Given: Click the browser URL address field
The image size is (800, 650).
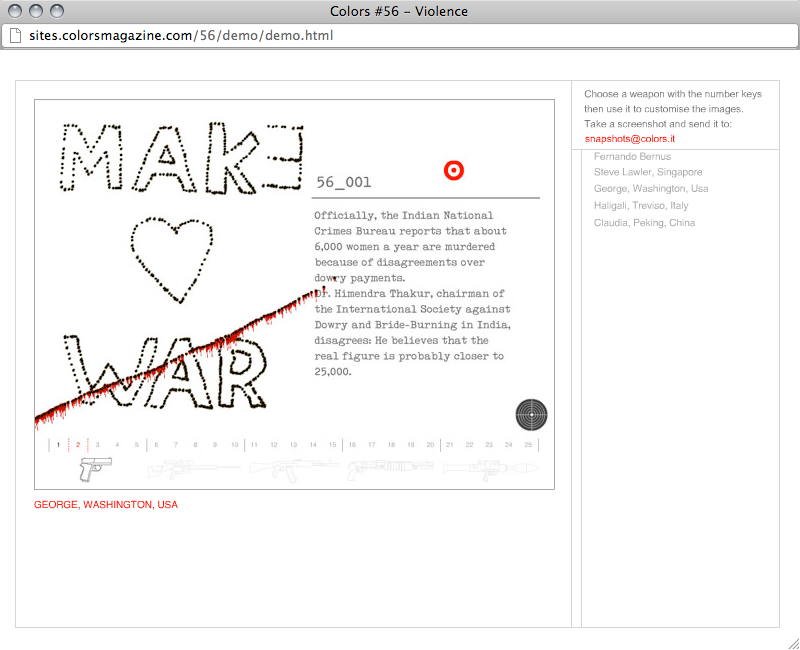Looking at the screenshot, I should click(x=399, y=36).
